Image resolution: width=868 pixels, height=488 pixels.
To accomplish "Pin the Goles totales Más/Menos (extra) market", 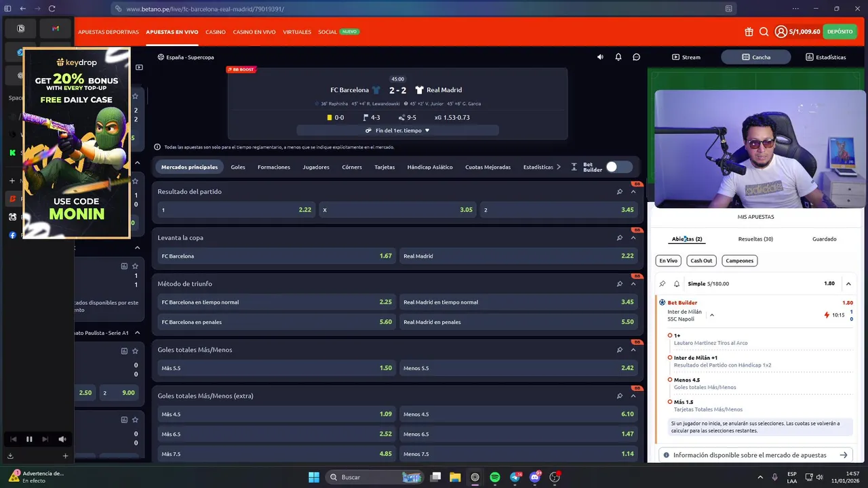I will pos(619,396).
